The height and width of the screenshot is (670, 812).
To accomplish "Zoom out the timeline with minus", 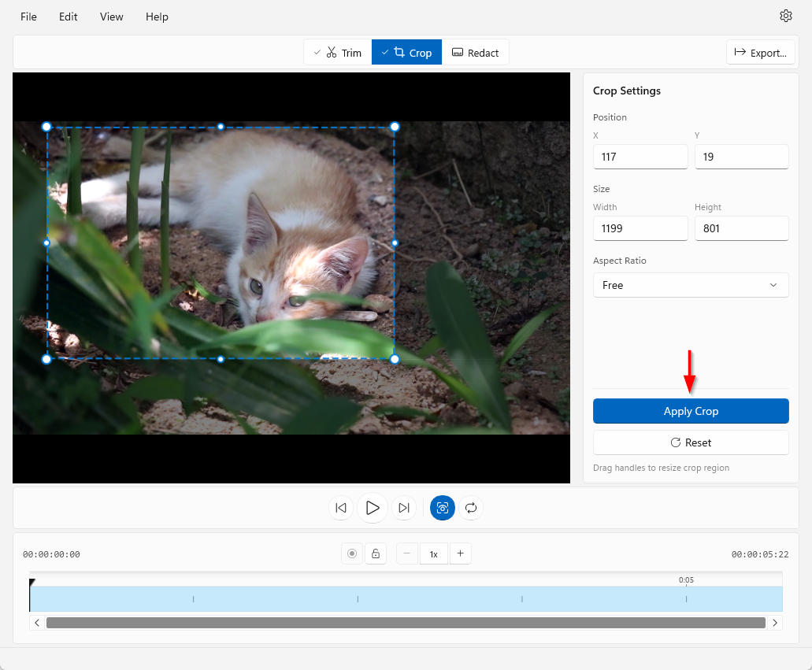I will (x=407, y=553).
